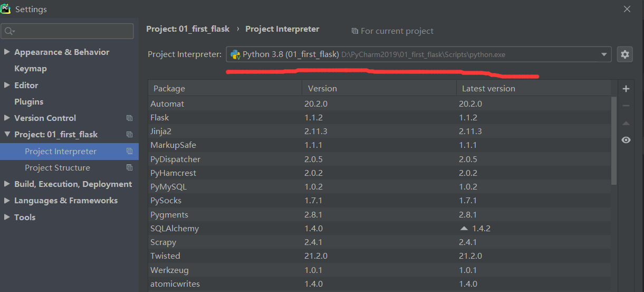This screenshot has width=644, height=292.
Task: Click Jinja2 installed version 2.11.3
Action: 315,131
